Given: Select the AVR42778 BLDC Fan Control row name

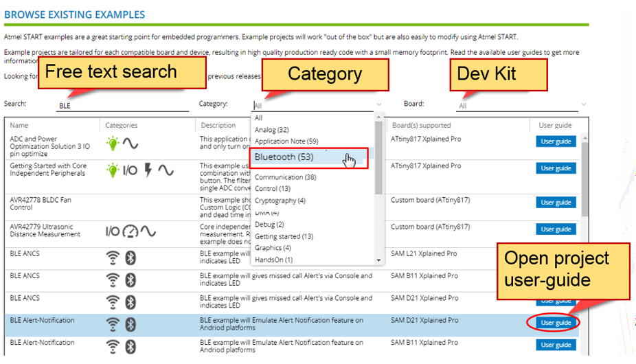Looking at the screenshot, I should coord(41,204).
